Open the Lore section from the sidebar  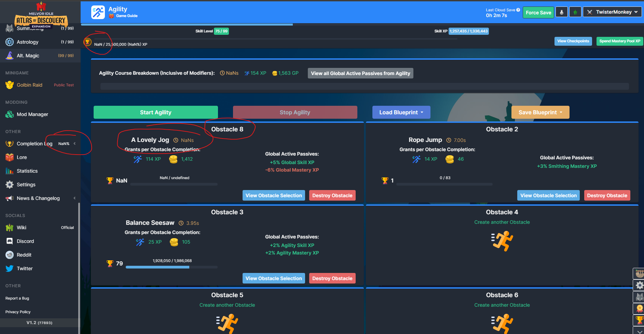click(22, 157)
